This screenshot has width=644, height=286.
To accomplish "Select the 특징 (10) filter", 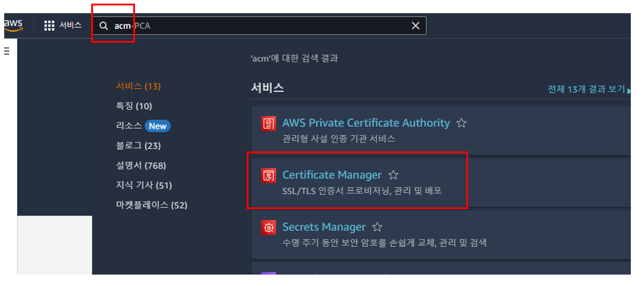I will (134, 106).
